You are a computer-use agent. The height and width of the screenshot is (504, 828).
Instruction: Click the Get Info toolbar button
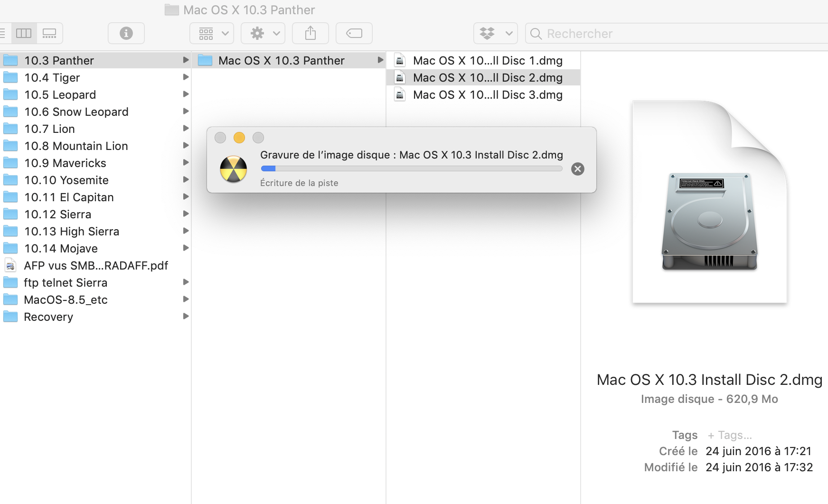126,33
